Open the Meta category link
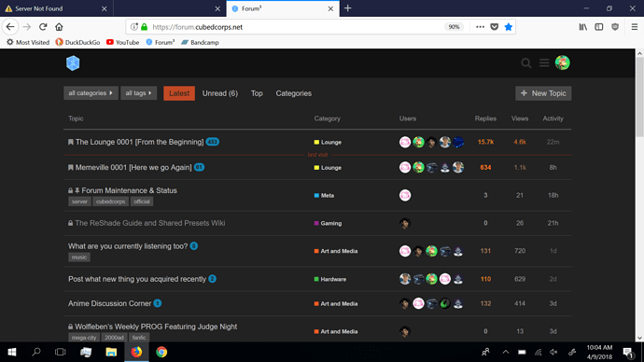 [x=324, y=195]
